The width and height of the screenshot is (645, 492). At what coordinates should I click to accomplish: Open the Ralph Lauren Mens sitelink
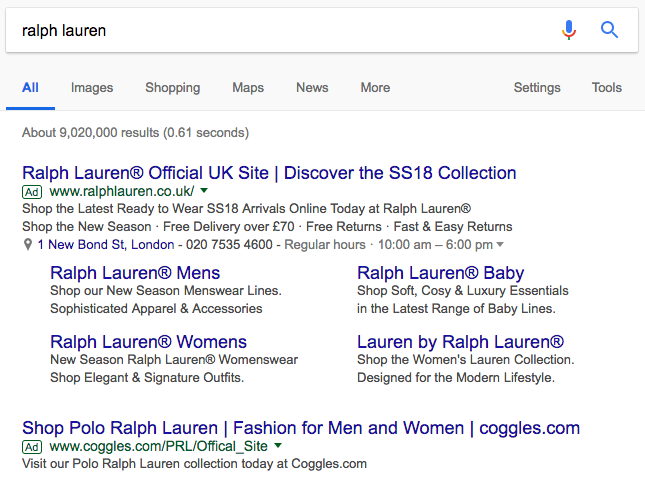[x=135, y=273]
